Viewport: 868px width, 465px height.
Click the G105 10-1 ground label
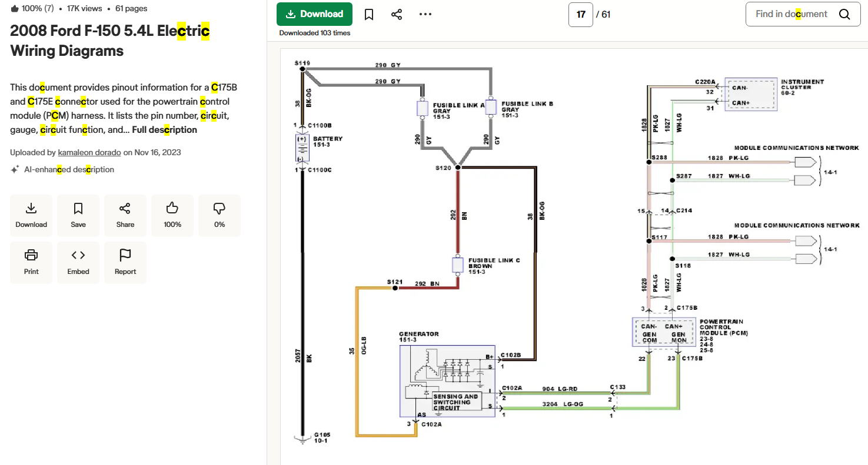[x=322, y=437]
